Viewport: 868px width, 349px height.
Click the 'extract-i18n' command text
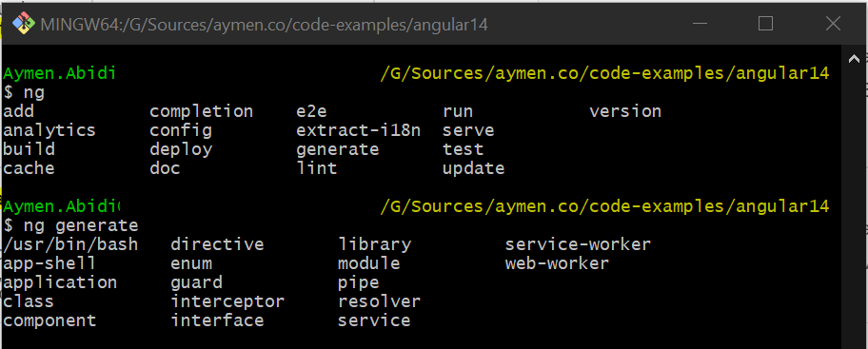[358, 130]
